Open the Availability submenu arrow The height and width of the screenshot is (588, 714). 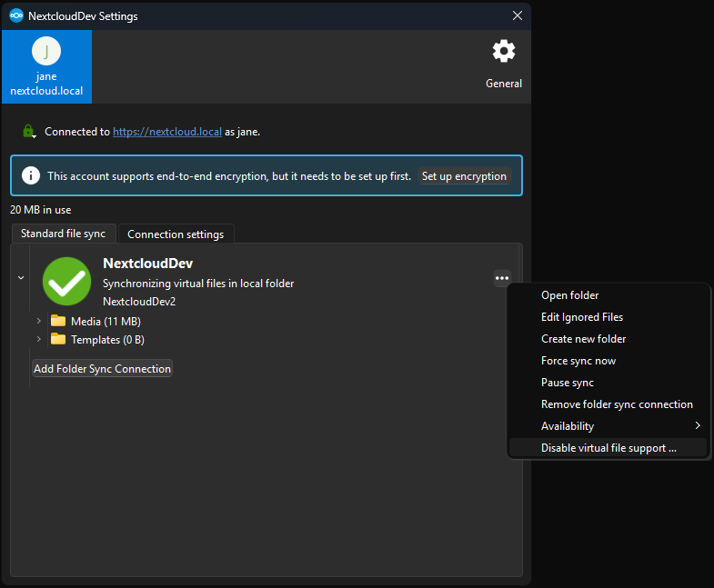pos(697,425)
